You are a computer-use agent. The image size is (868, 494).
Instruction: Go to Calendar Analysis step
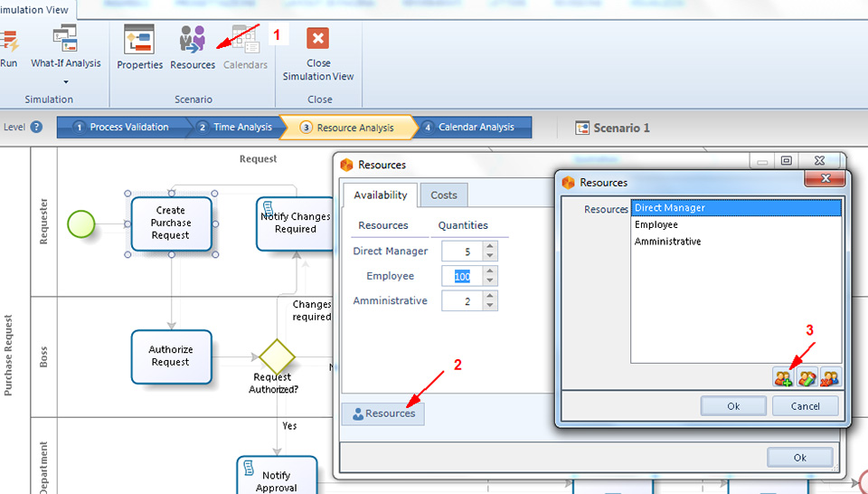click(x=472, y=128)
